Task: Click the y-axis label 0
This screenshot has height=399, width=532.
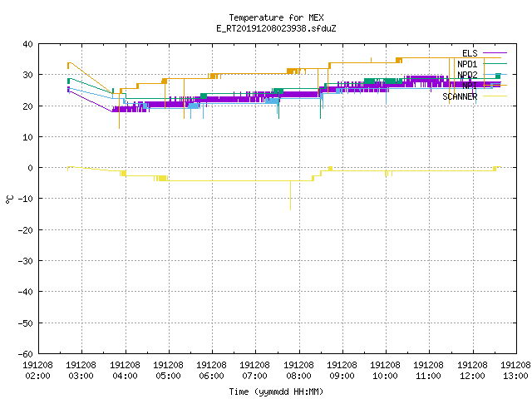Action: 31,168
